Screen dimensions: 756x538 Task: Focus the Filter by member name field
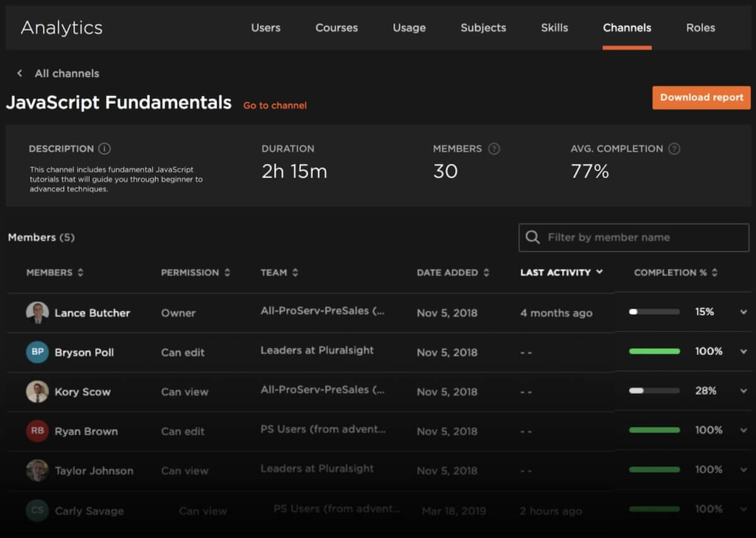click(634, 238)
